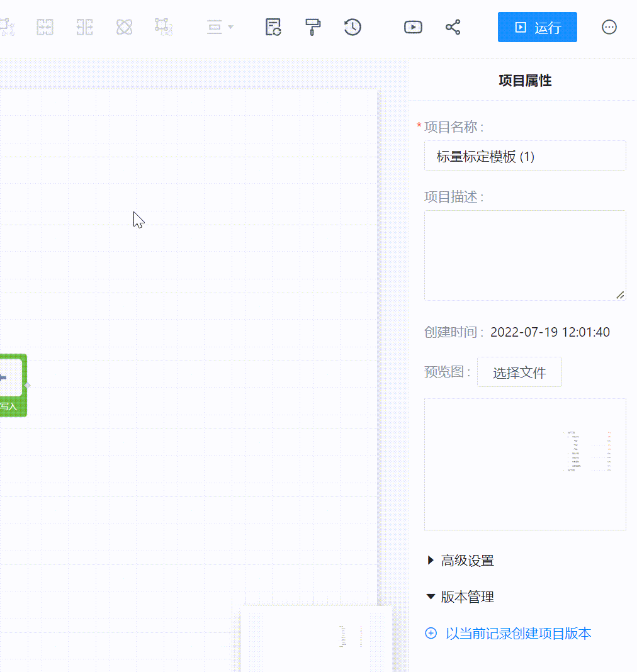Click the atom-shaped toolbar icon
The width and height of the screenshot is (637, 672).
[125, 27]
